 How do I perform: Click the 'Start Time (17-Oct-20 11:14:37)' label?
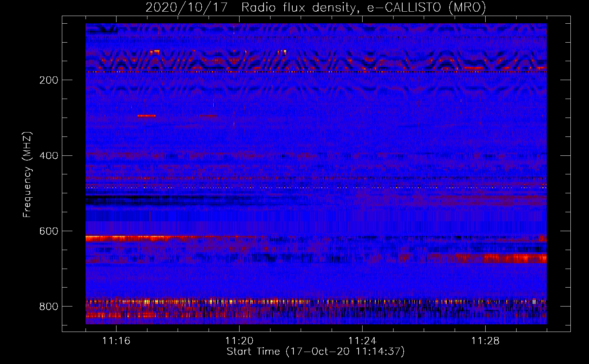pyautogui.click(x=316, y=351)
